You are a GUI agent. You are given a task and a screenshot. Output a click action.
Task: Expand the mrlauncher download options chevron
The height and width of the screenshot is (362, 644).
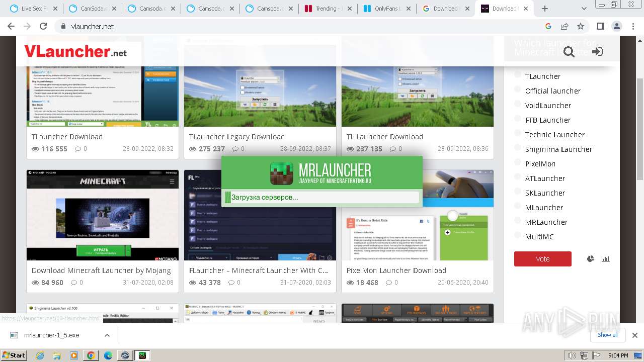107,335
